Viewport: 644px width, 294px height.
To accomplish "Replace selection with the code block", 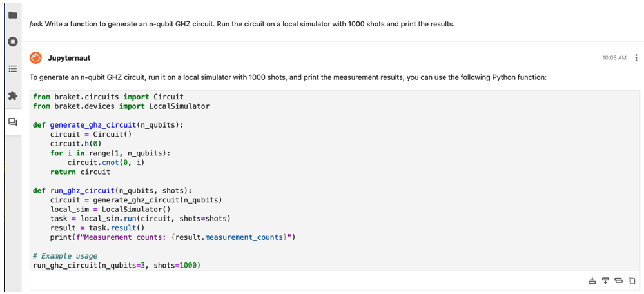I will coord(618,281).
